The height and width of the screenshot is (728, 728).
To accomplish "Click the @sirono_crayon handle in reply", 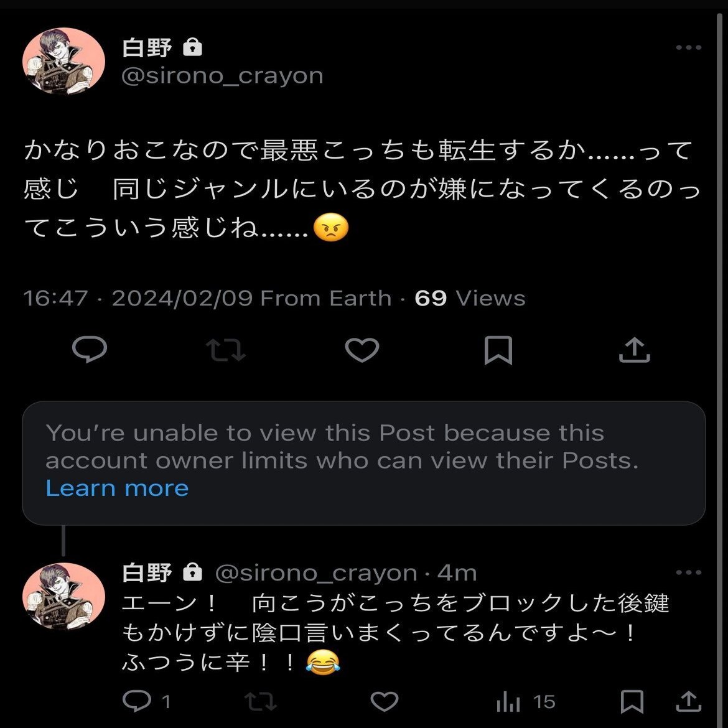I will 315,573.
